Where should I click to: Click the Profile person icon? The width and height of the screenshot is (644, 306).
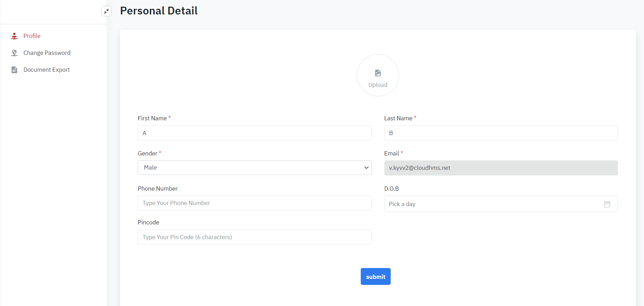(14, 36)
